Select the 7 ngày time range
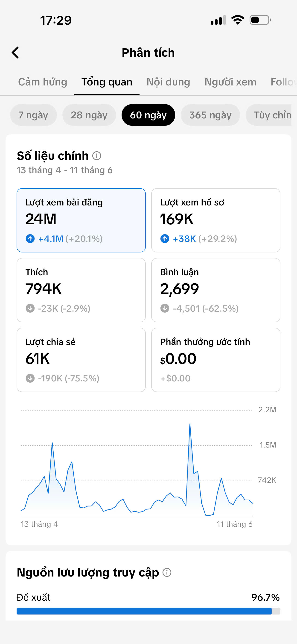The width and height of the screenshot is (297, 644). coord(33,115)
